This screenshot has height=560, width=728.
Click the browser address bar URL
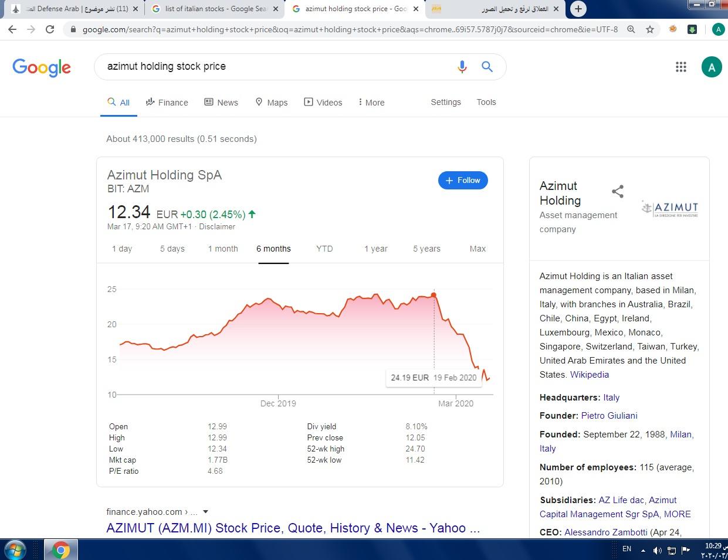tap(350, 29)
